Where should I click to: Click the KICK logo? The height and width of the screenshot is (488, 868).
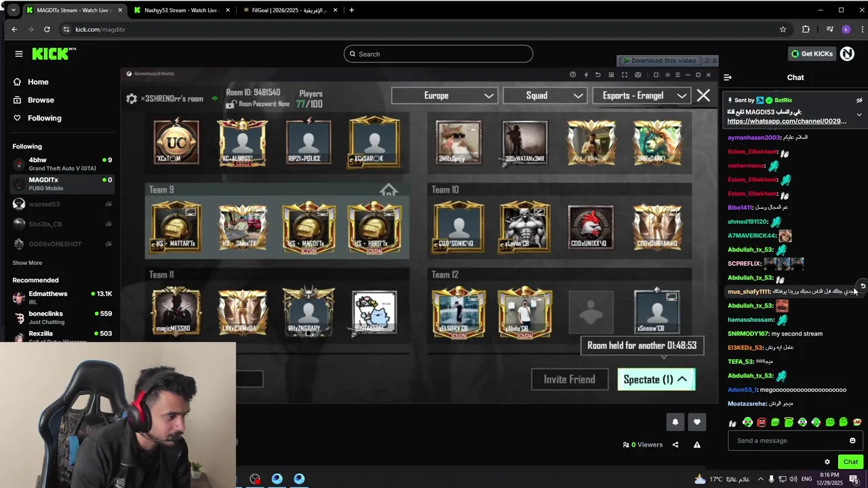point(54,54)
